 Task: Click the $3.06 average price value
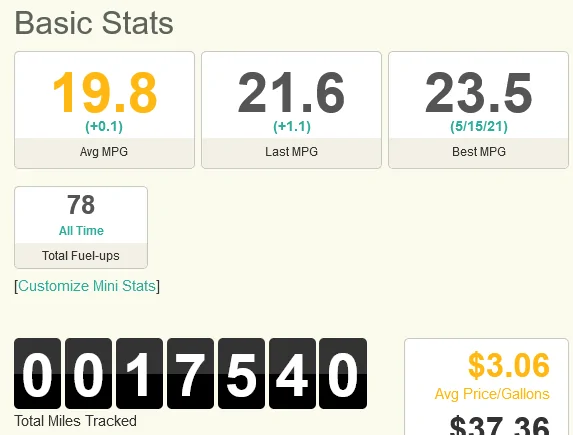509,365
